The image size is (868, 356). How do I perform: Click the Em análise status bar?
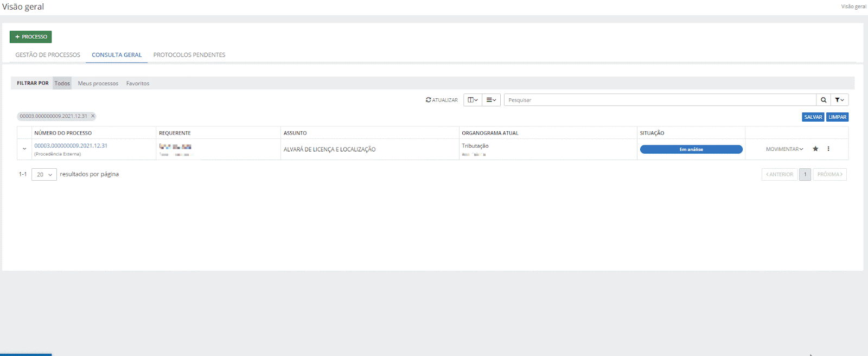[x=691, y=149]
